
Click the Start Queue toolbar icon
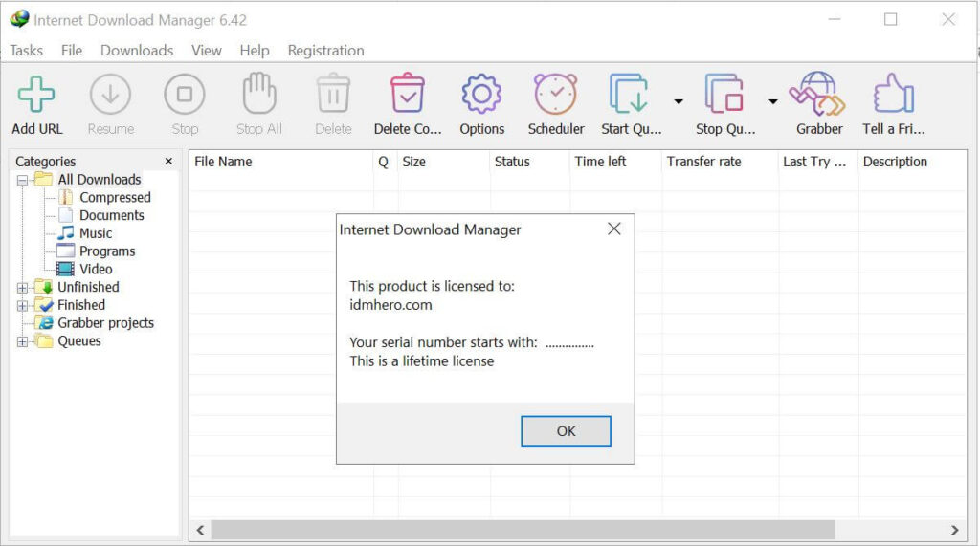pyautogui.click(x=629, y=94)
